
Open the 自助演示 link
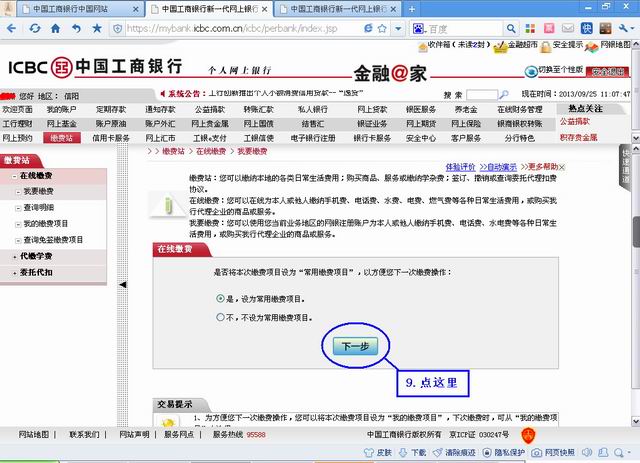tap(500, 166)
